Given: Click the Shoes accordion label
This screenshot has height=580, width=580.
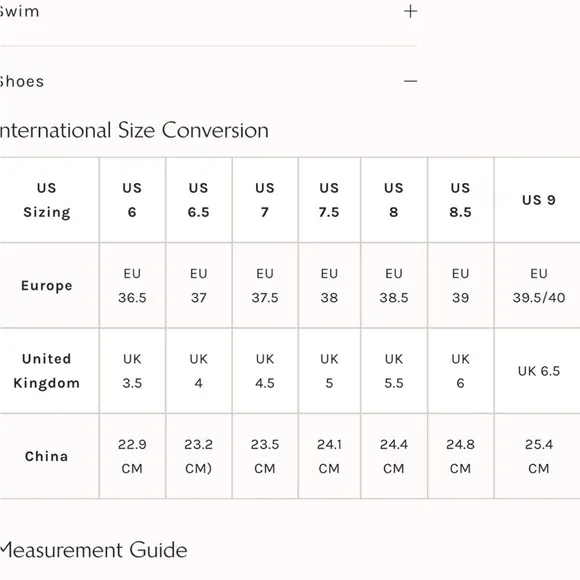Looking at the screenshot, I should (21, 81).
